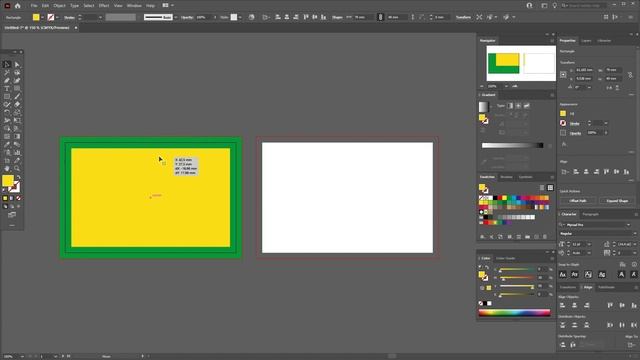The height and width of the screenshot is (360, 640).
Task: Toggle constrain width and height proportions in Properties
Action: [630, 74]
